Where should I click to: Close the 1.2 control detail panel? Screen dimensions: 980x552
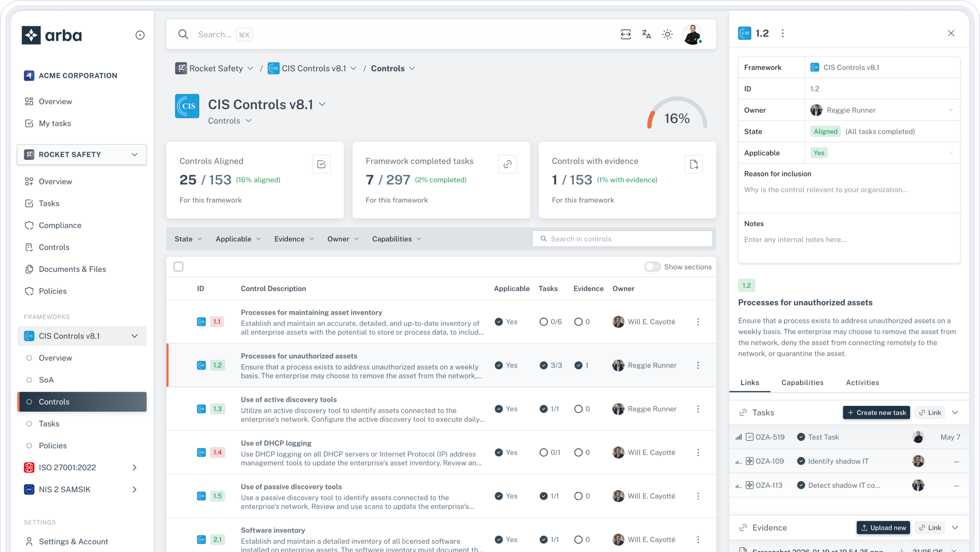click(x=951, y=33)
